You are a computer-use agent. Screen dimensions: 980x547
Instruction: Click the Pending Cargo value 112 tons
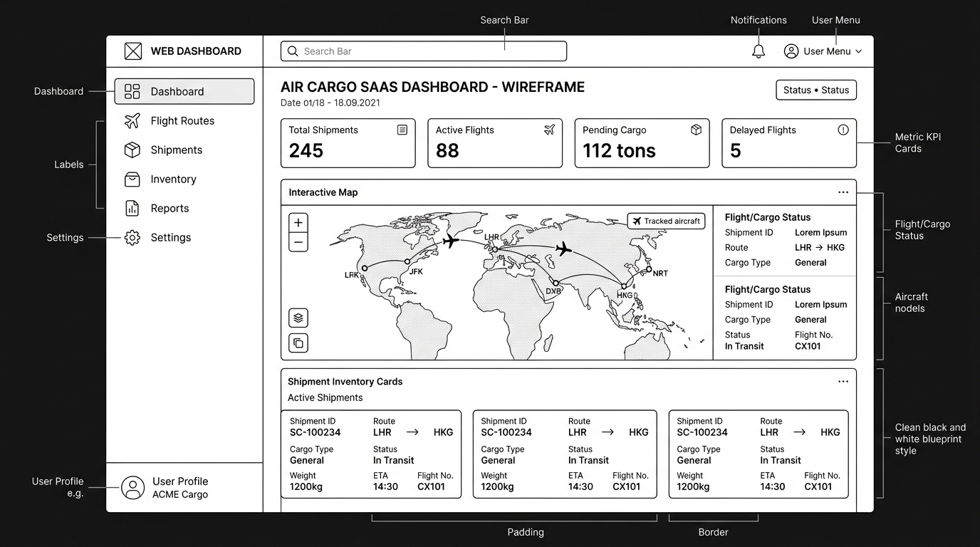click(619, 151)
